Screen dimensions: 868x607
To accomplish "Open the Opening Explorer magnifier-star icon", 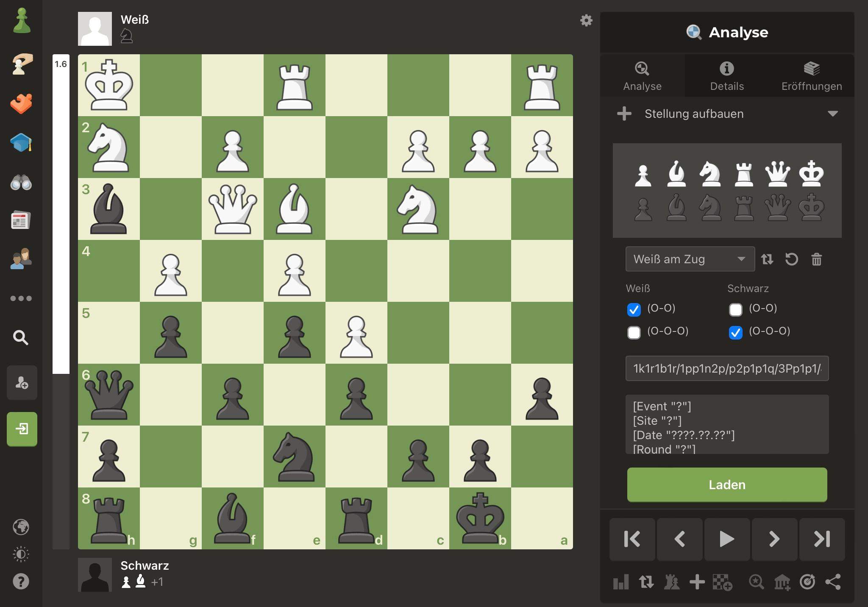I will pos(757,582).
